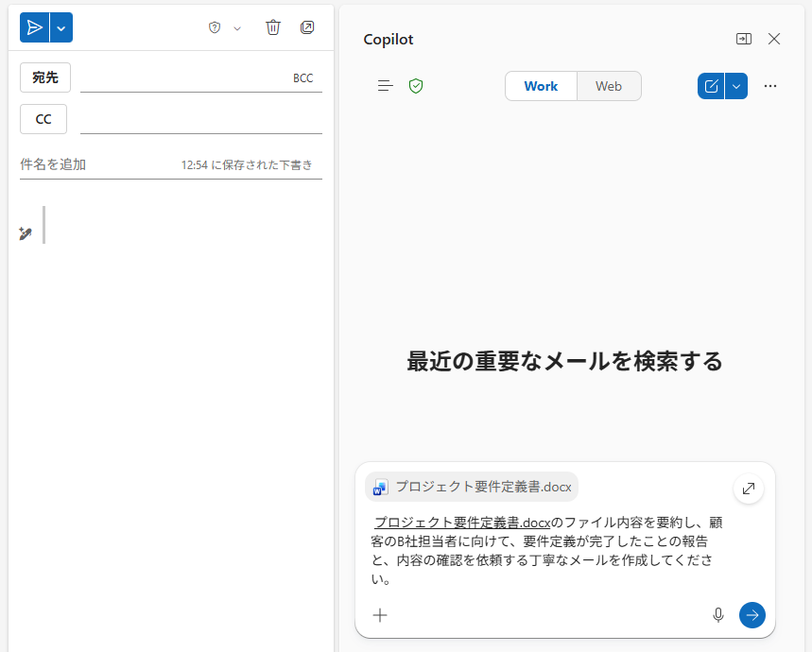Expand the new chat dropdown arrow

pos(736,86)
